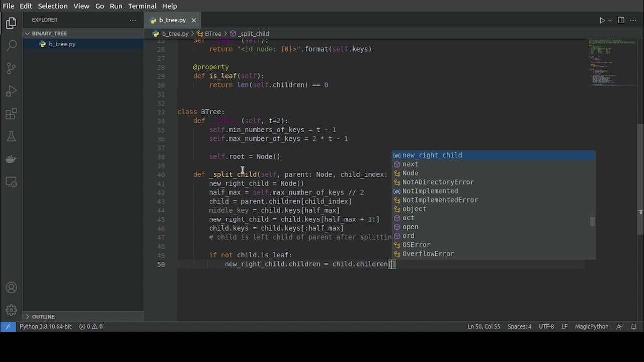Choose oct autocomplete suggestion
Viewport: 644px width, 362px height.
tap(494, 218)
